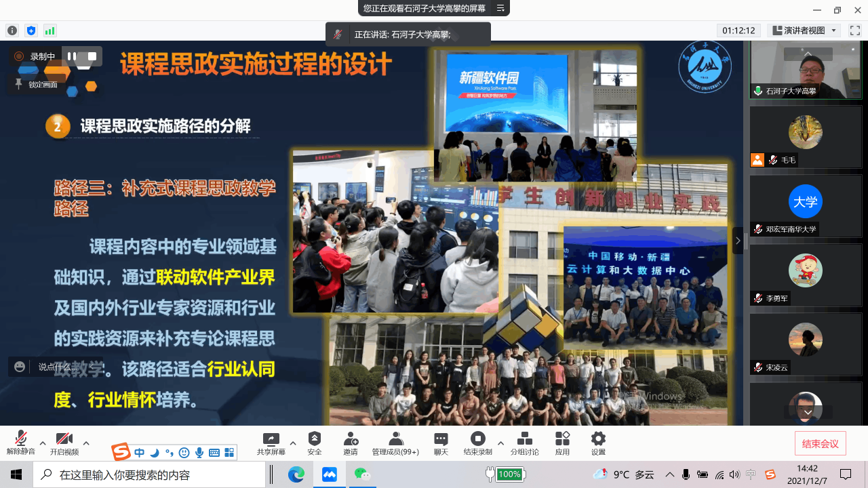Open the 应用 apps panel
This screenshot has height=488, width=868.
point(562,439)
